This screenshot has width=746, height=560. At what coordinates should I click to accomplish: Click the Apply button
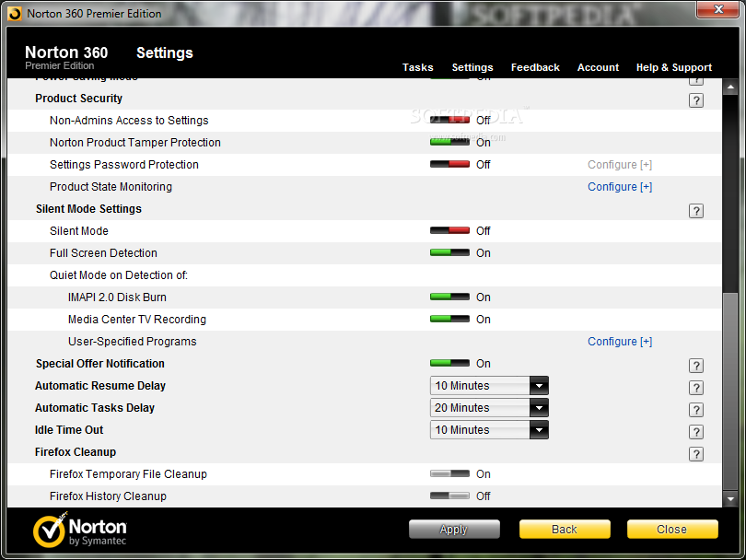tap(454, 529)
